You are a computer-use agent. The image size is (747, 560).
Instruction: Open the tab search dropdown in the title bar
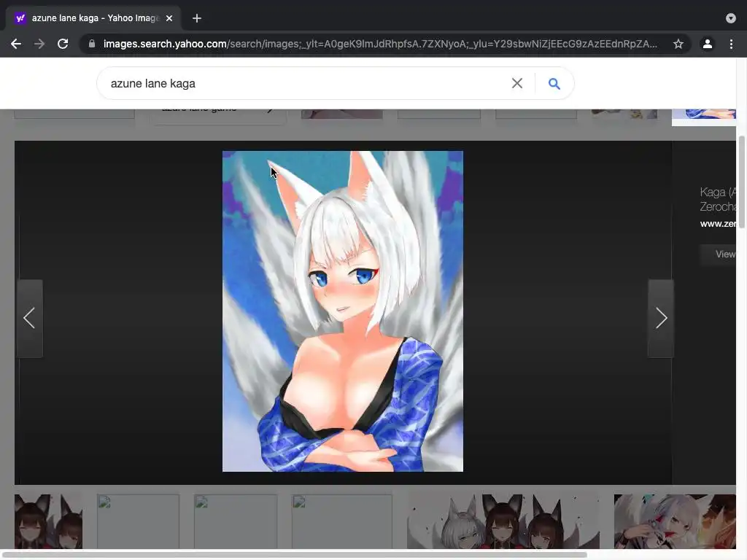(731, 18)
